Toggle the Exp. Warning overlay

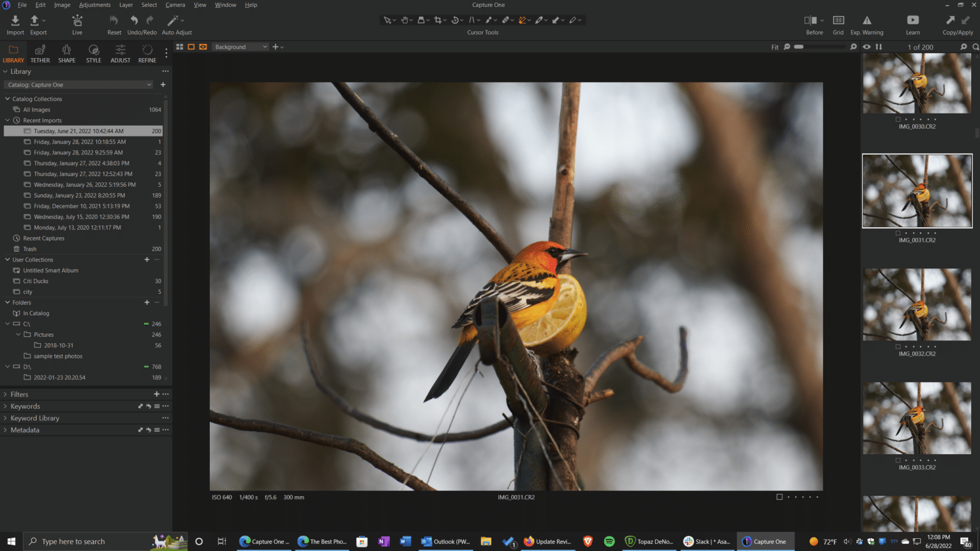tap(866, 24)
